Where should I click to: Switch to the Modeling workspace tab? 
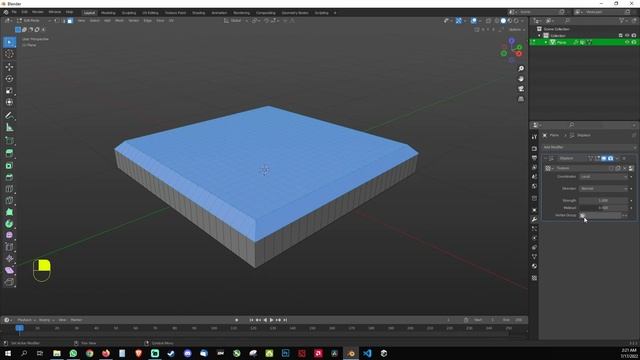pyautogui.click(x=108, y=13)
